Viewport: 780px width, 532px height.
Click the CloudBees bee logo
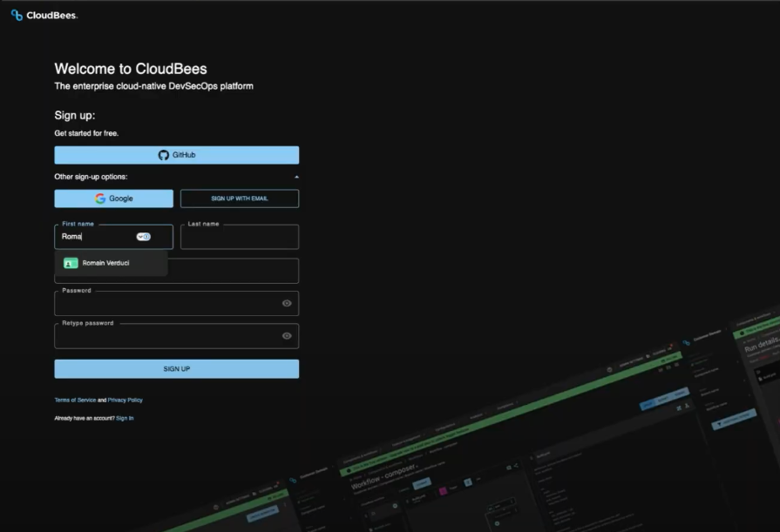pos(17,14)
